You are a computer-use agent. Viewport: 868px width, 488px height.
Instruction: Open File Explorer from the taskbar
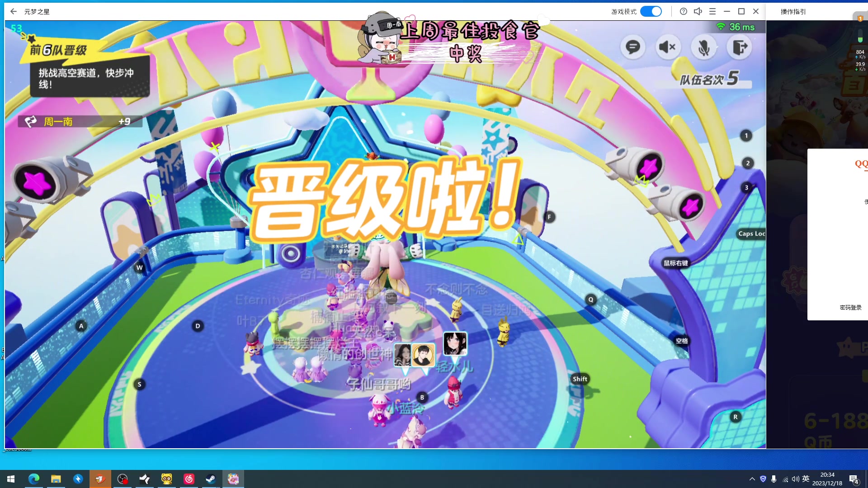(56, 479)
